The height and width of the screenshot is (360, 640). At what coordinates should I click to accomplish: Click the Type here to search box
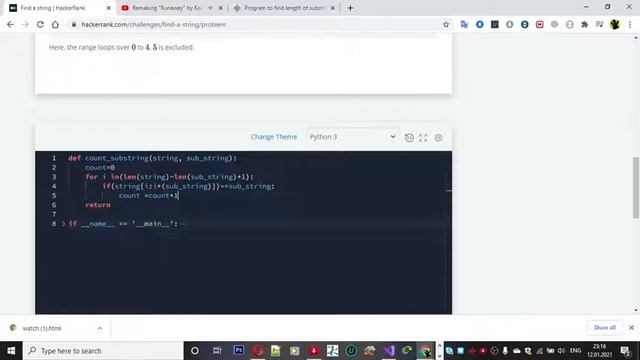pyautogui.click(x=104, y=351)
